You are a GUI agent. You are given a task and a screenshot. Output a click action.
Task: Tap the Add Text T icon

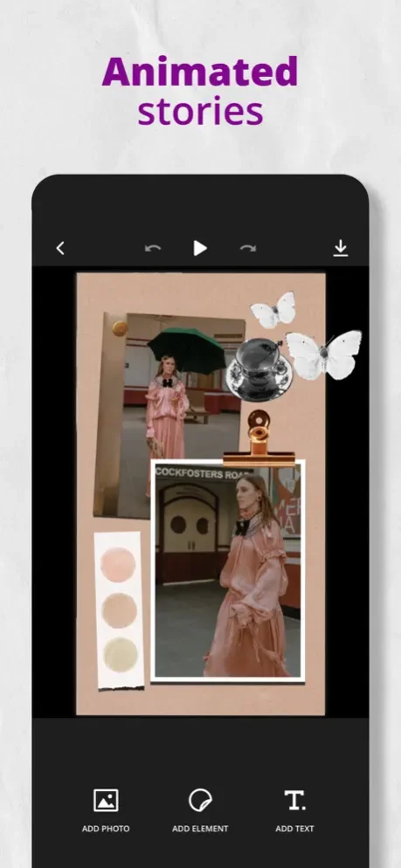pyautogui.click(x=294, y=800)
